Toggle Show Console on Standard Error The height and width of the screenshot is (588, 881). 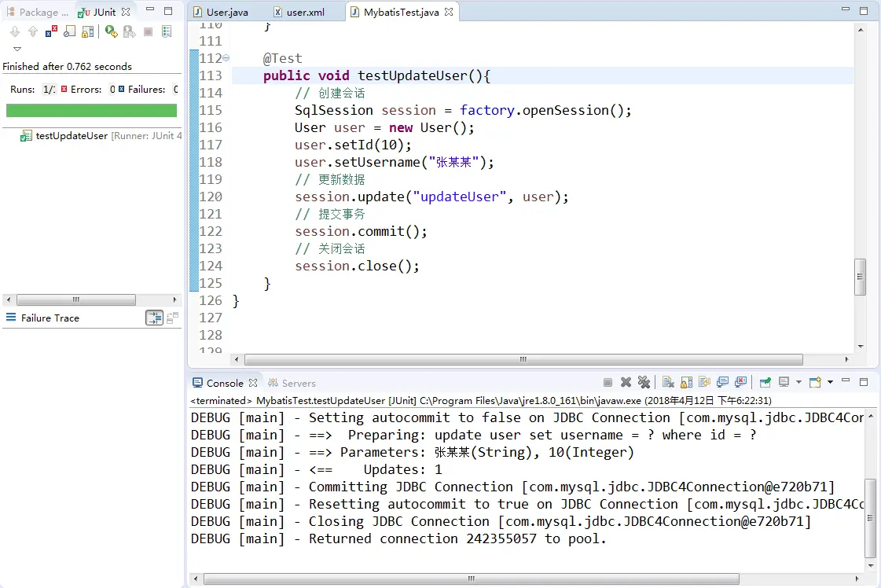pyautogui.click(x=740, y=382)
